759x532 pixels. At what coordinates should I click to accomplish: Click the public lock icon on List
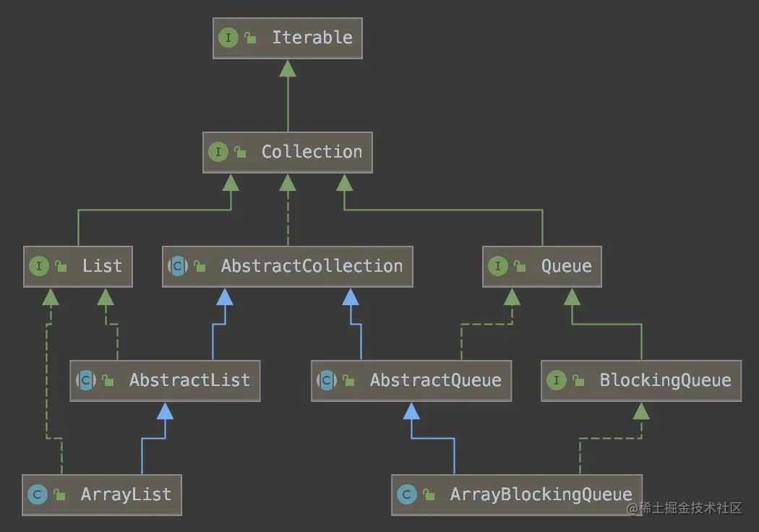point(61,266)
